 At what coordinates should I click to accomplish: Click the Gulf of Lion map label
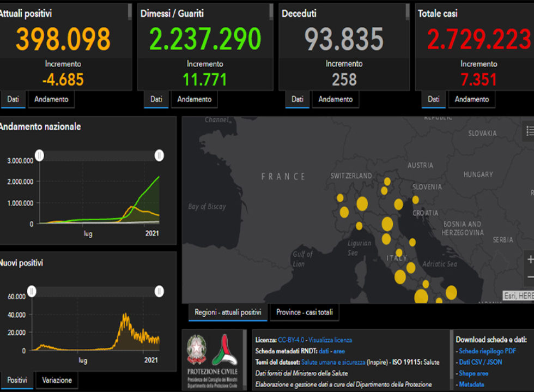302,259
